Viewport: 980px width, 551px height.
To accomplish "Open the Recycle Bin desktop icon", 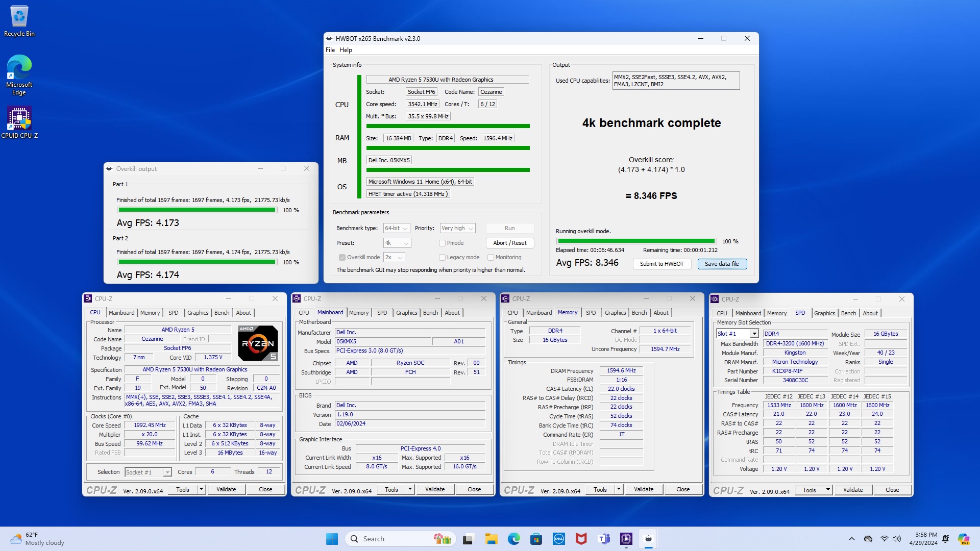I will pyautogui.click(x=19, y=20).
